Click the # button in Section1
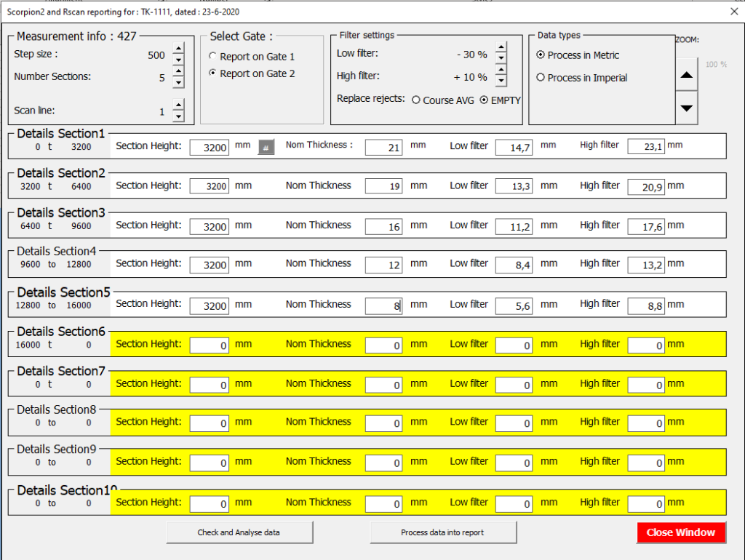 click(266, 148)
